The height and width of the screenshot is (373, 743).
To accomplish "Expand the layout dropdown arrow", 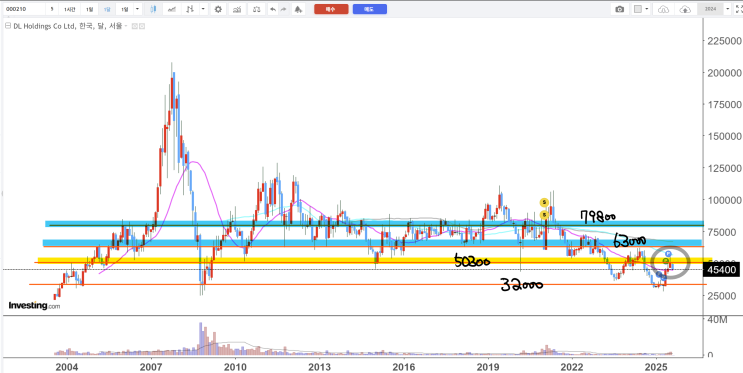I will point(648,9).
